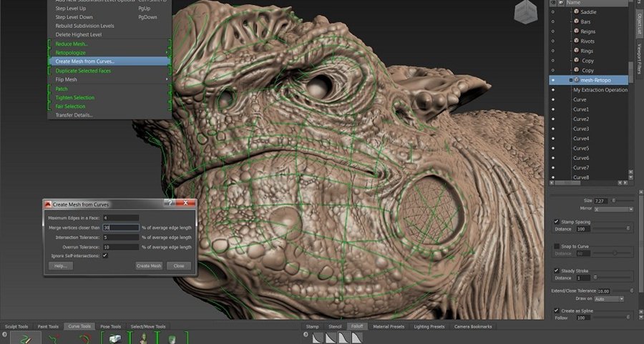Choose the second falloff curve preset
The image size is (644, 344).
point(331,338)
